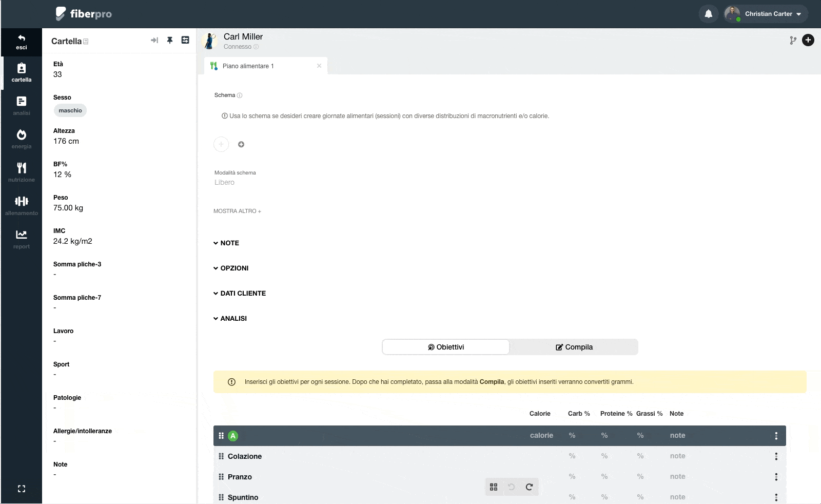The image size is (821, 504).
Task: Click the esci back arrow icon
Action: pyautogui.click(x=21, y=38)
